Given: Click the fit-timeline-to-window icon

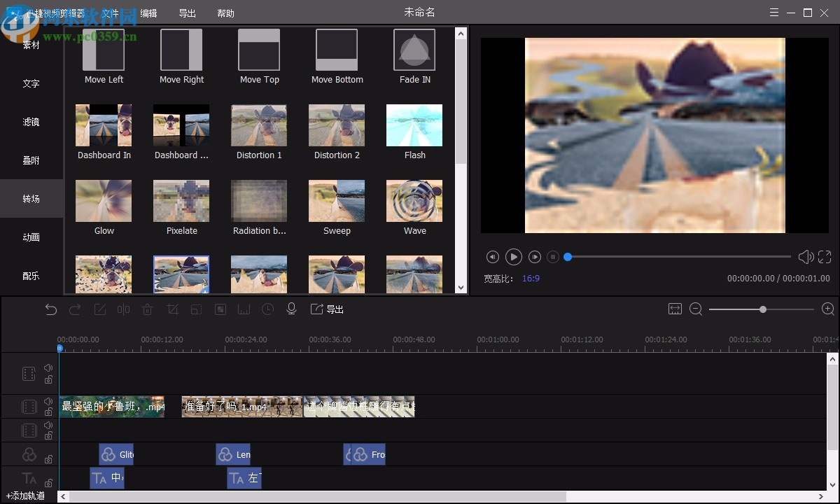Looking at the screenshot, I should pos(675,309).
